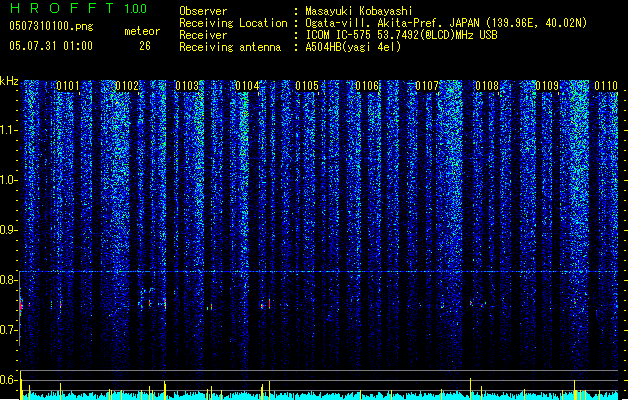Click the 0.6 kHz axis label
This screenshot has height=400, width=629.
click(8, 380)
